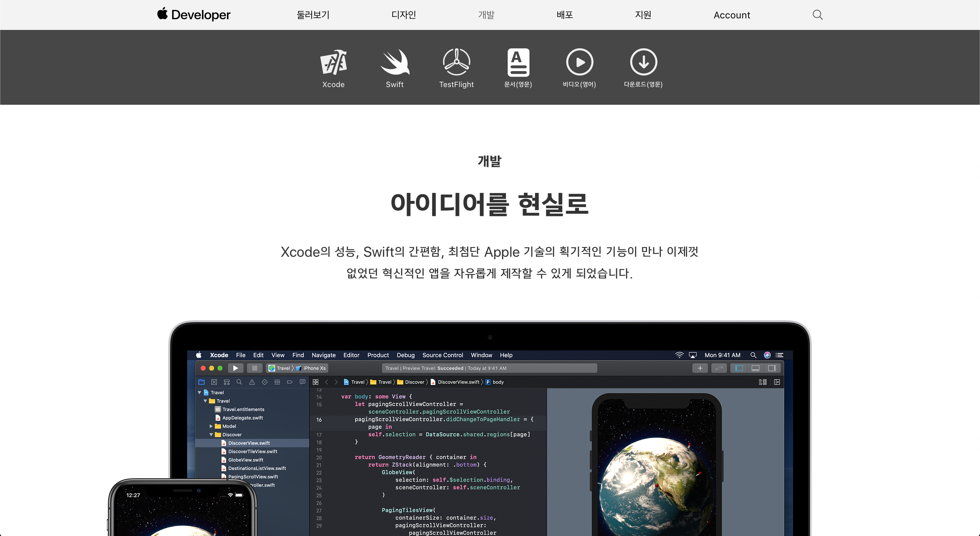Click the 비디오(영어) play icon
This screenshot has width=980, height=536.
[579, 62]
